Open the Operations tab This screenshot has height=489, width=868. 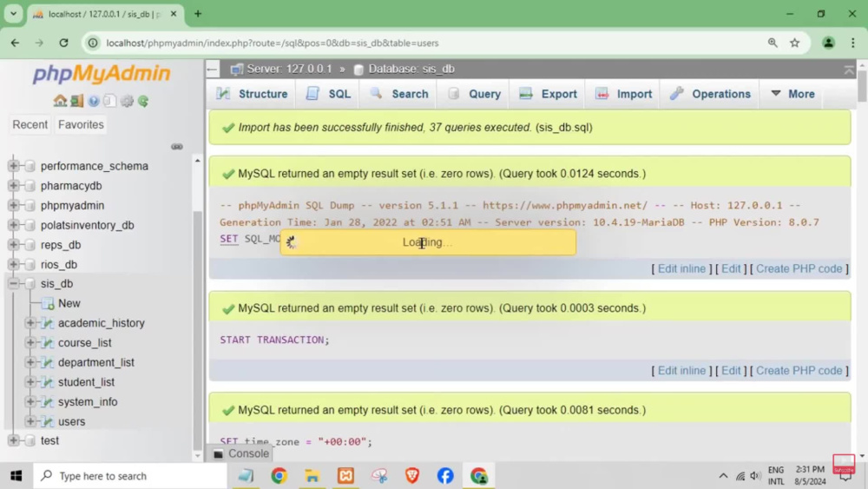(710, 94)
